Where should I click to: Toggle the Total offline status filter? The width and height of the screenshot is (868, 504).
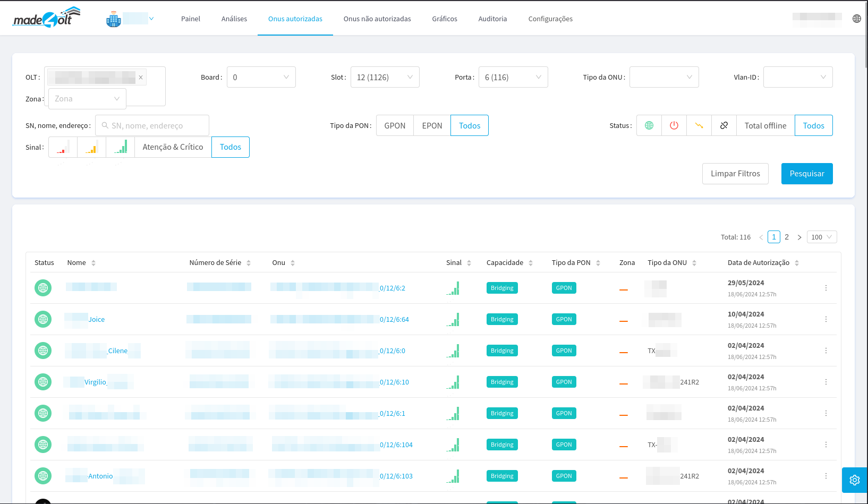point(765,125)
